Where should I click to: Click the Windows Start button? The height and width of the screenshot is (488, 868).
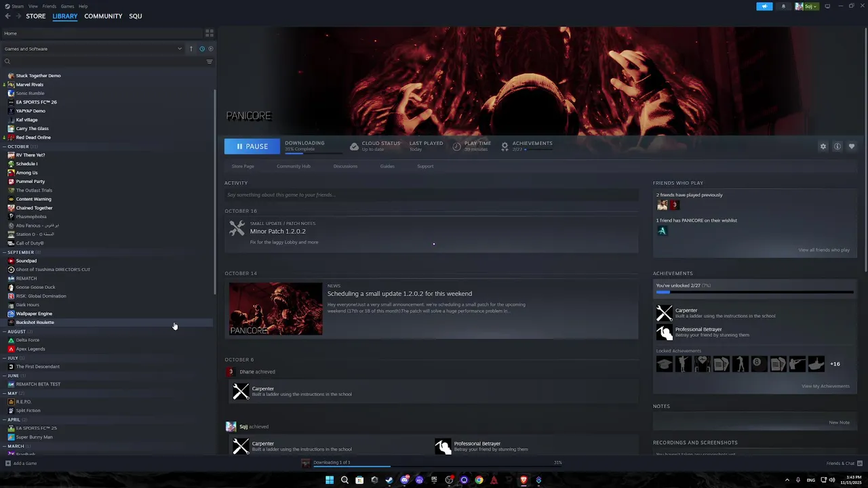coord(330,481)
